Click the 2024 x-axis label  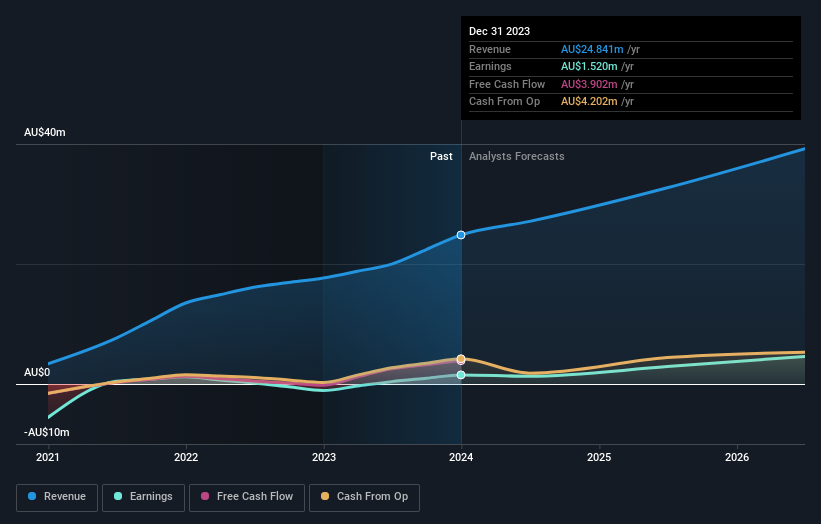point(461,458)
